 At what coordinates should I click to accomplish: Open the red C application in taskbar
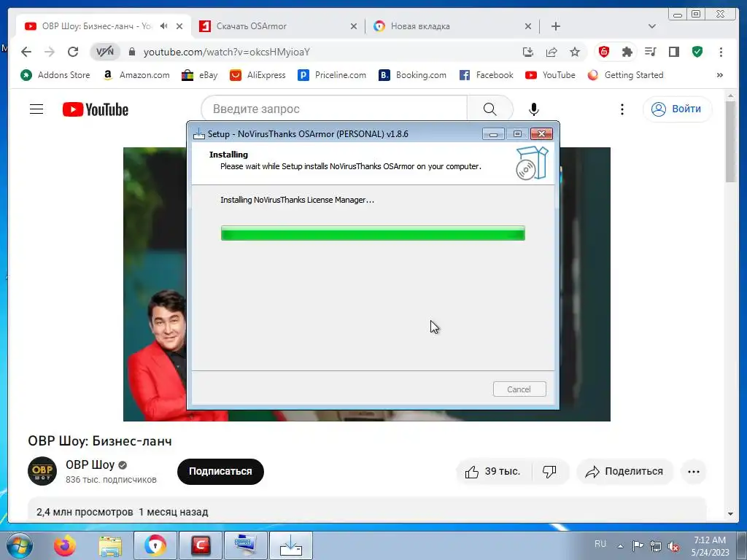coord(200,545)
